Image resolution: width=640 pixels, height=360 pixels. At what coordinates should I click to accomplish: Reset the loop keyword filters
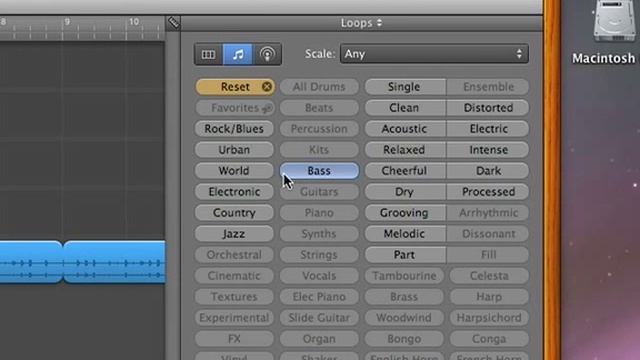235,87
